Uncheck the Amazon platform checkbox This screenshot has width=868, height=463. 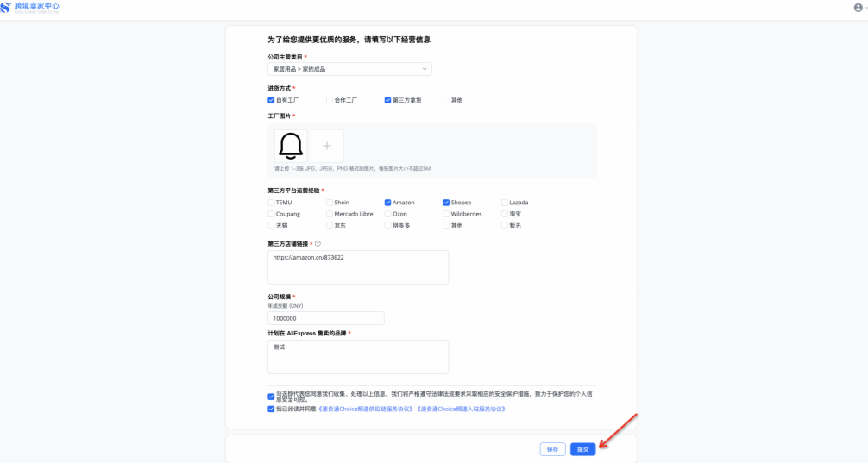pos(387,203)
